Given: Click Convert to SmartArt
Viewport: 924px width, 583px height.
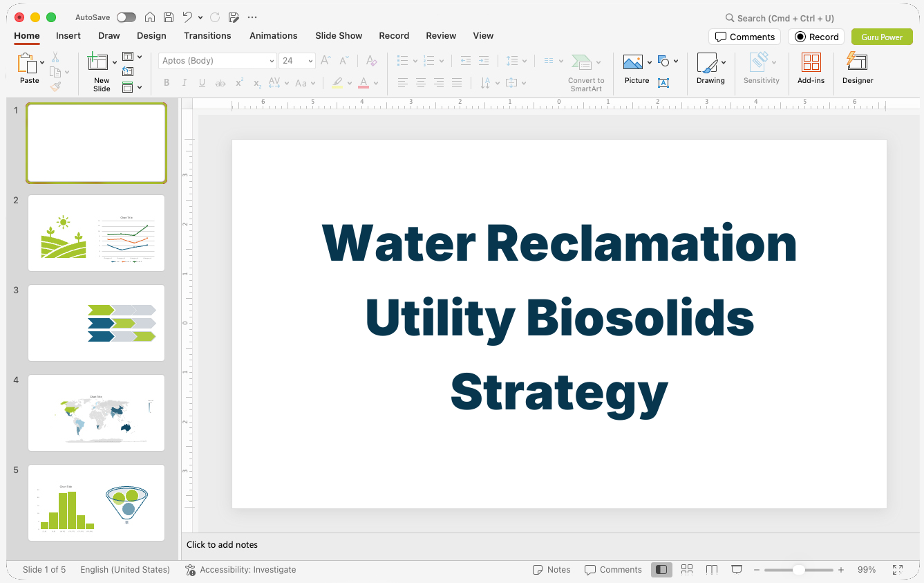Looking at the screenshot, I should 585,72.
